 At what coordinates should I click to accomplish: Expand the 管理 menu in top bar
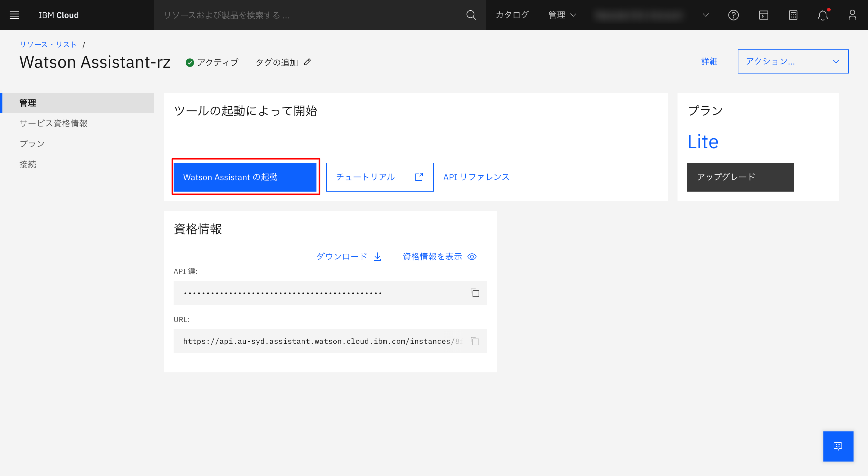tap(562, 15)
